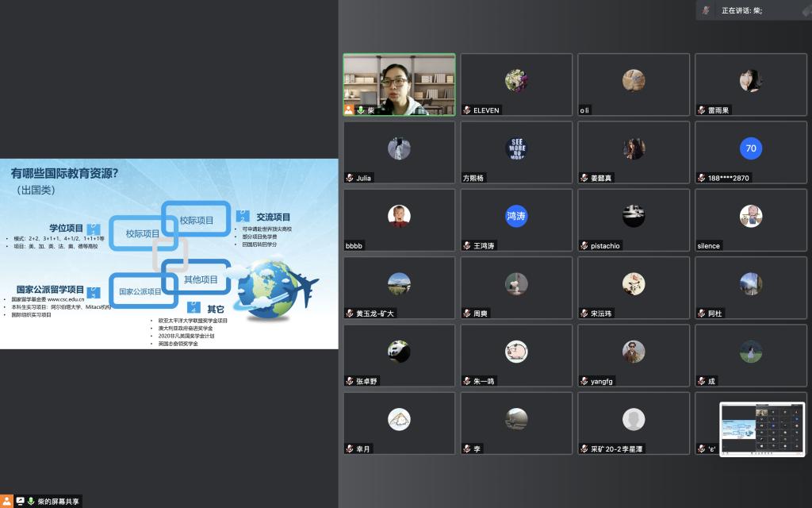This screenshot has height=508, width=812.
Task: Click the 国家公派项目 box on the slide
Action: (x=140, y=291)
